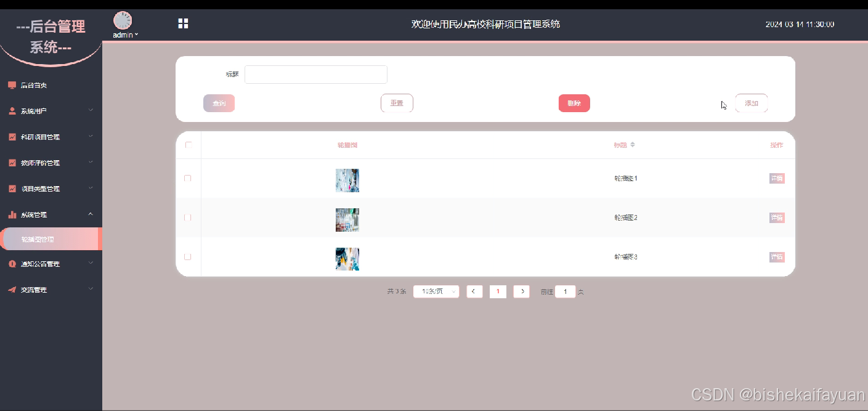Expand 交流管理 chevron

[x=91, y=289]
